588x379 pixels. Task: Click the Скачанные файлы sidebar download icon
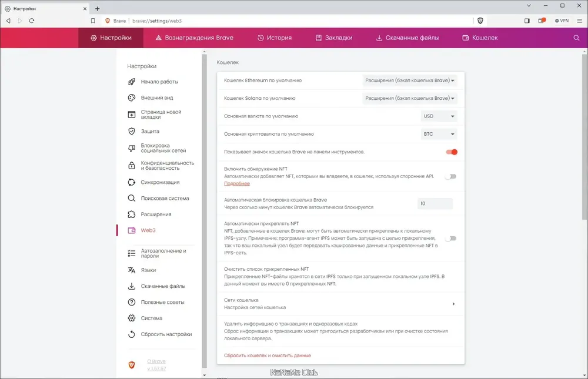(132, 286)
